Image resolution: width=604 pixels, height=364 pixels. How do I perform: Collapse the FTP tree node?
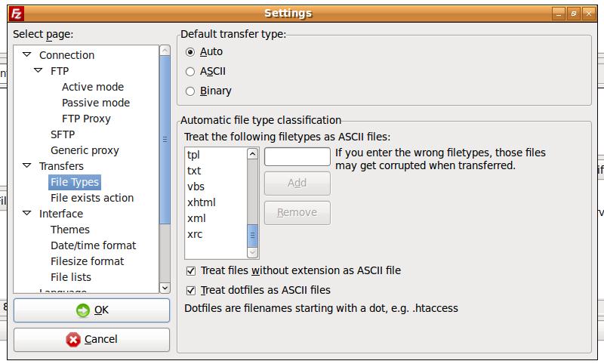pyautogui.click(x=39, y=71)
